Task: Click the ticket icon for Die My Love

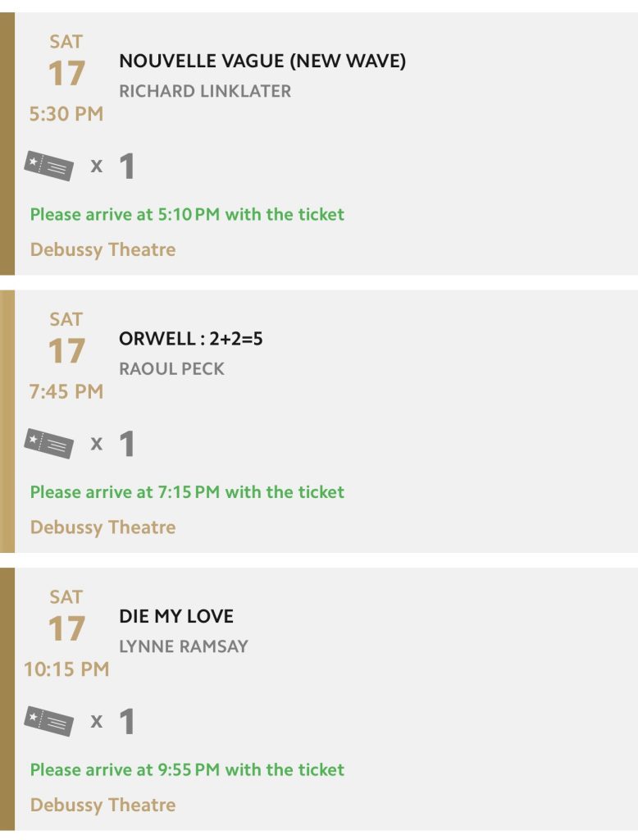Action: point(48,721)
